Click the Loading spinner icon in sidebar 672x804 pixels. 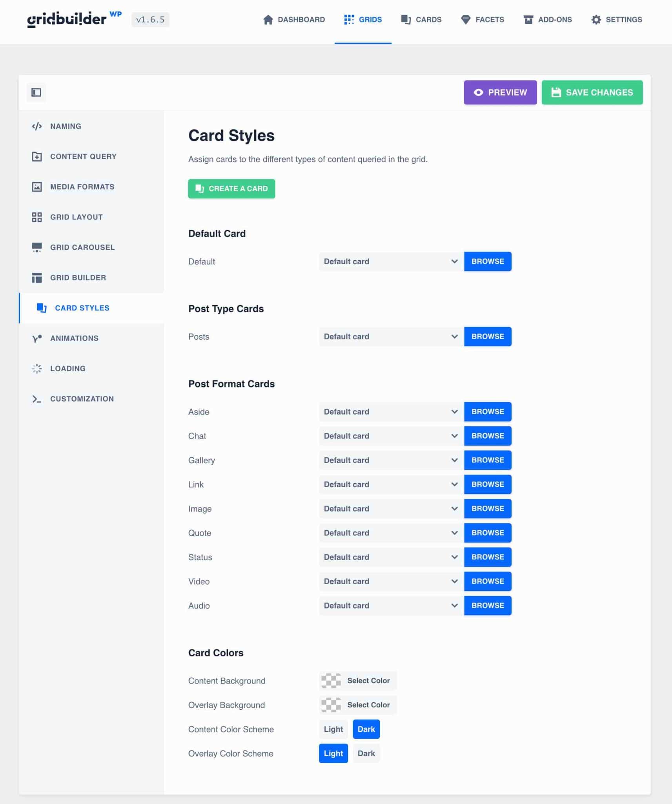tap(37, 369)
